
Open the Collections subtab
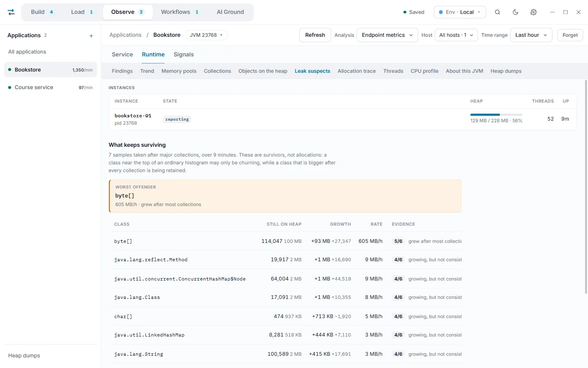(x=218, y=71)
